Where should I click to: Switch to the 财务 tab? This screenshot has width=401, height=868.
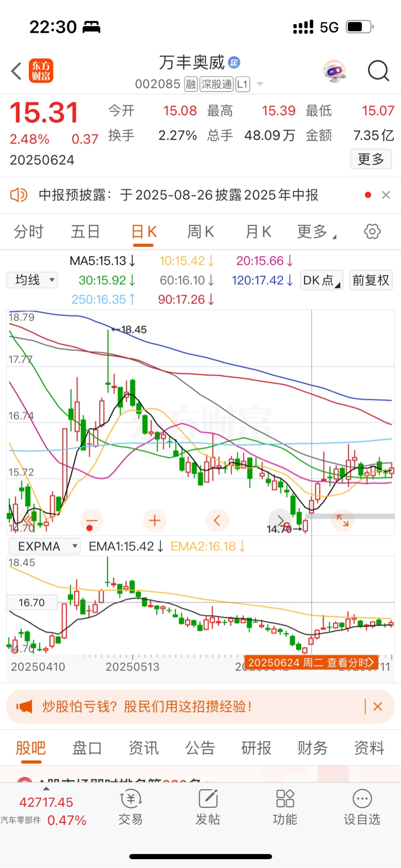click(x=313, y=748)
